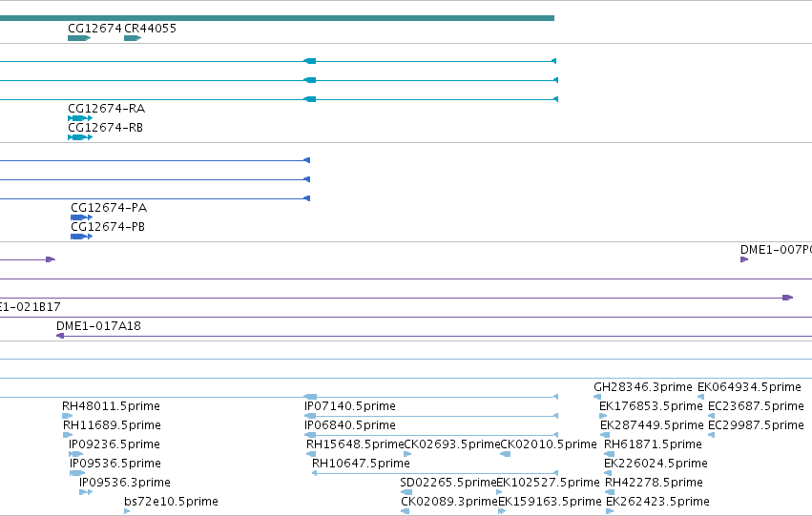The height and width of the screenshot is (516, 812).
Task: Select the EK064934.5prime EST label
Action: 749,386
